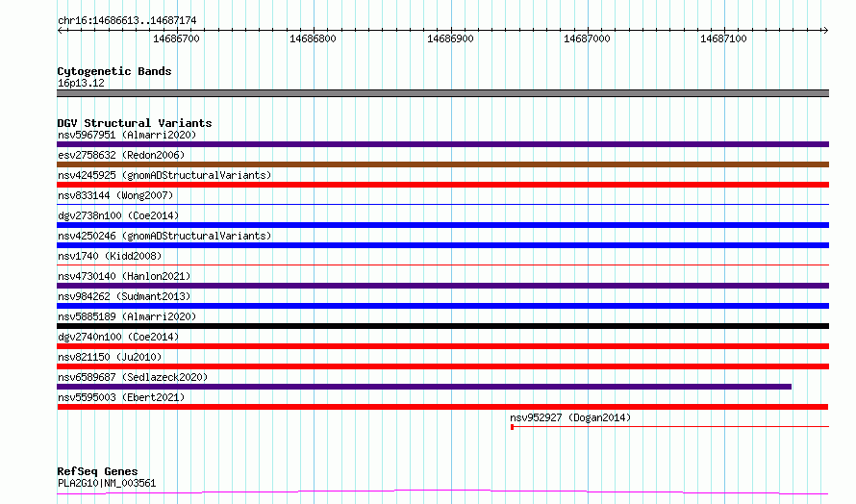The height and width of the screenshot is (504, 856).
Task: Click the right arrow end of ruler
Action: pos(825,30)
